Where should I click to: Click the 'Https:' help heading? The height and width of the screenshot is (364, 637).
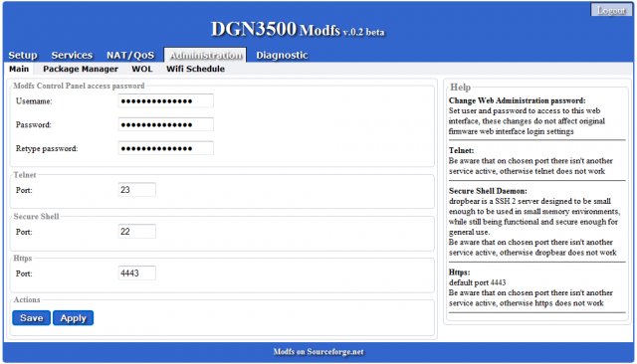click(x=460, y=273)
